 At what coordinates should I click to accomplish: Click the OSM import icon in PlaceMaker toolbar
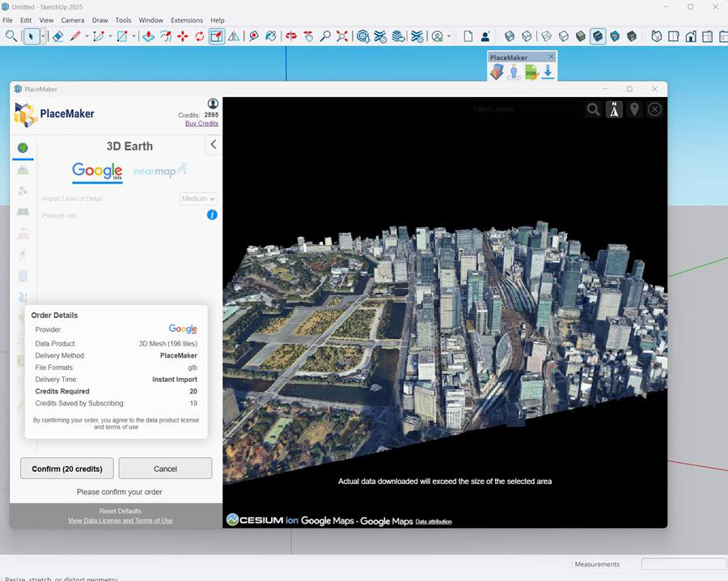pos(531,73)
